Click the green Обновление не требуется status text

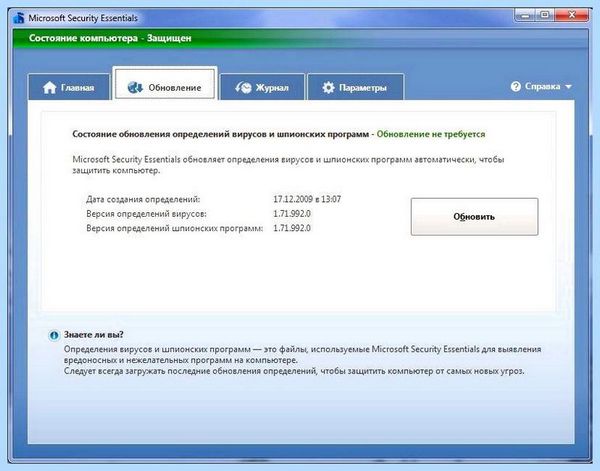coord(431,134)
